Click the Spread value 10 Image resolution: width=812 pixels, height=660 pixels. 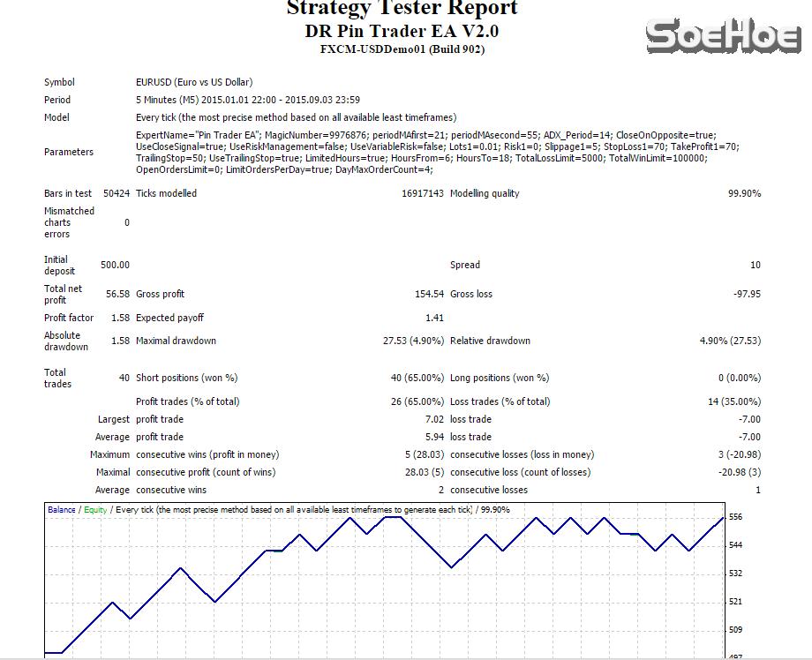coord(756,265)
